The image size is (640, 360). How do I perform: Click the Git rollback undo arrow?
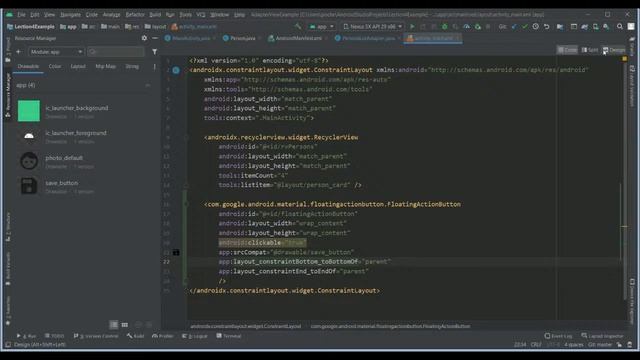[x=547, y=27]
